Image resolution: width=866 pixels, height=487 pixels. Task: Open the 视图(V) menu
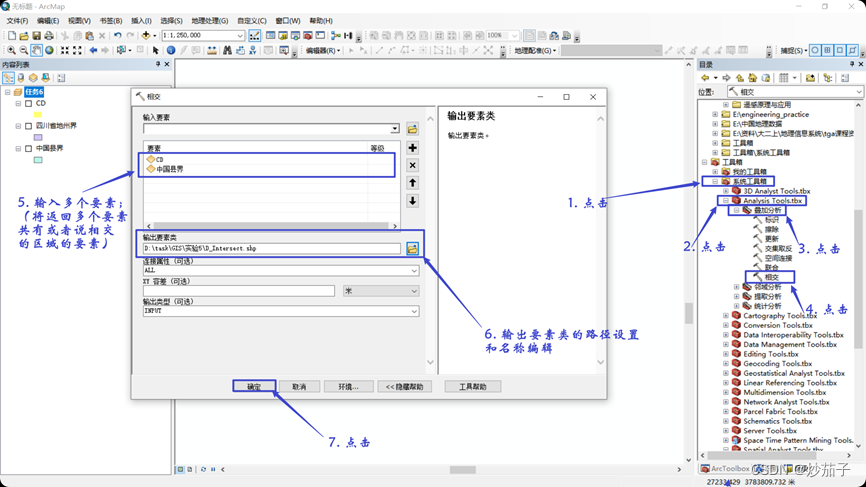(79, 21)
